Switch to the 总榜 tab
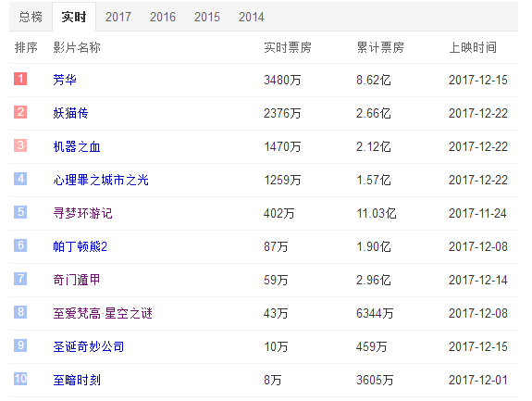 click(31, 17)
